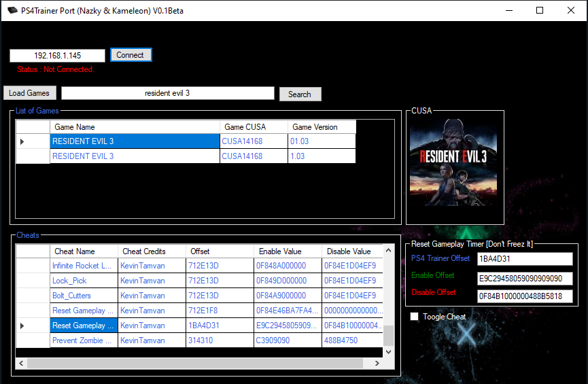Click the game search box containing resident evil 3
This screenshot has width=588, height=384.
point(168,93)
